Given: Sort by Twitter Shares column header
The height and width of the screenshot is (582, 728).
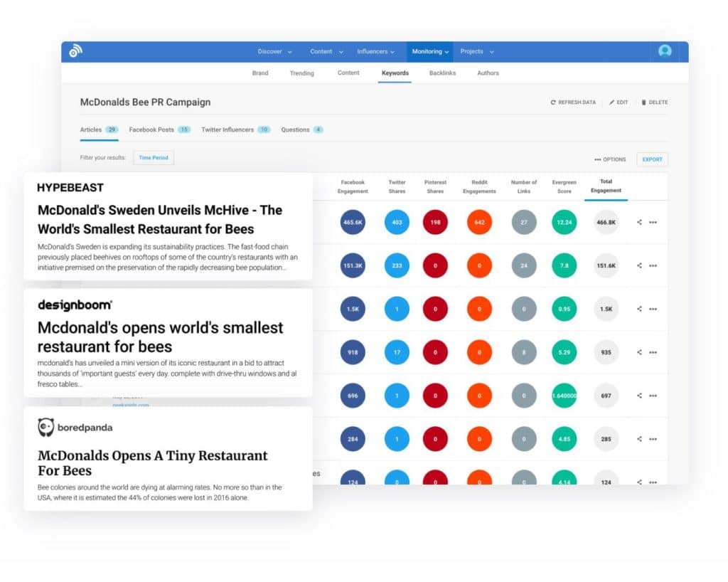Looking at the screenshot, I should click(397, 186).
